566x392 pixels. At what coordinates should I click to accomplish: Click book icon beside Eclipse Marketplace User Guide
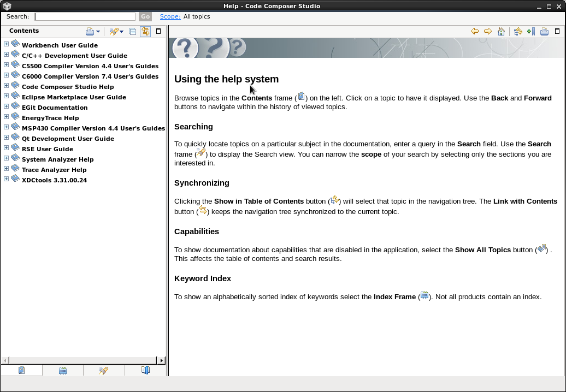(15, 95)
